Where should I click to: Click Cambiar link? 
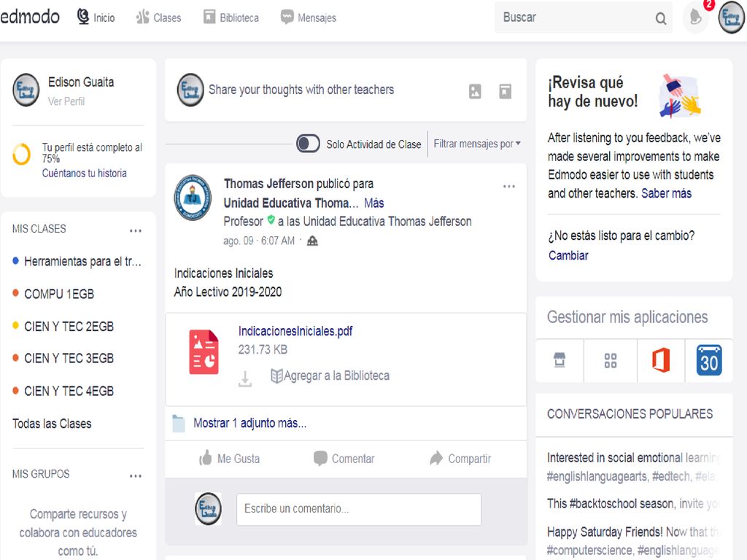[568, 255]
